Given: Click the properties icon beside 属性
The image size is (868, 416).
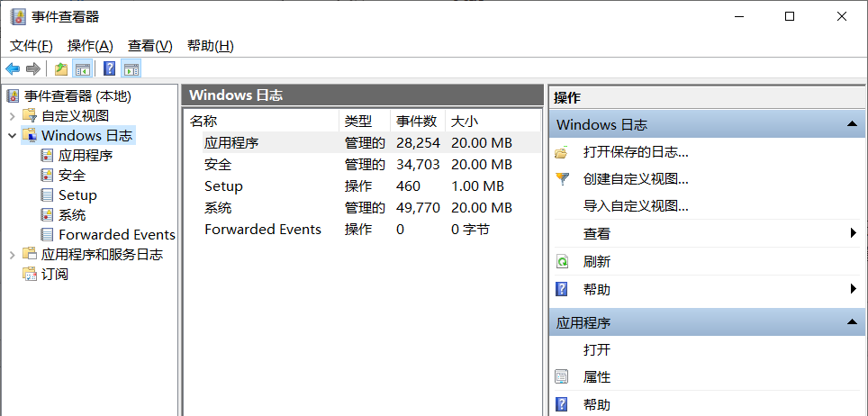Looking at the screenshot, I should [x=562, y=377].
